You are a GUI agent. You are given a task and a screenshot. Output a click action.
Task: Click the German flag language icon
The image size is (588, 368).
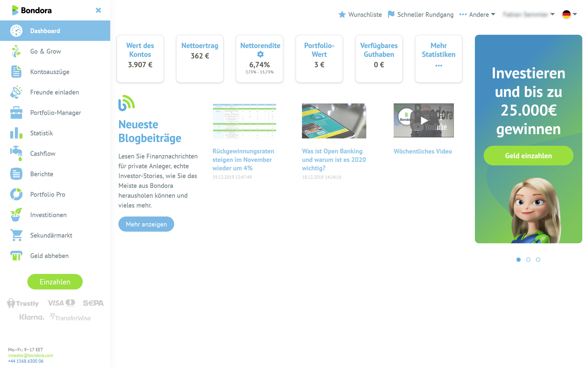[x=566, y=14]
